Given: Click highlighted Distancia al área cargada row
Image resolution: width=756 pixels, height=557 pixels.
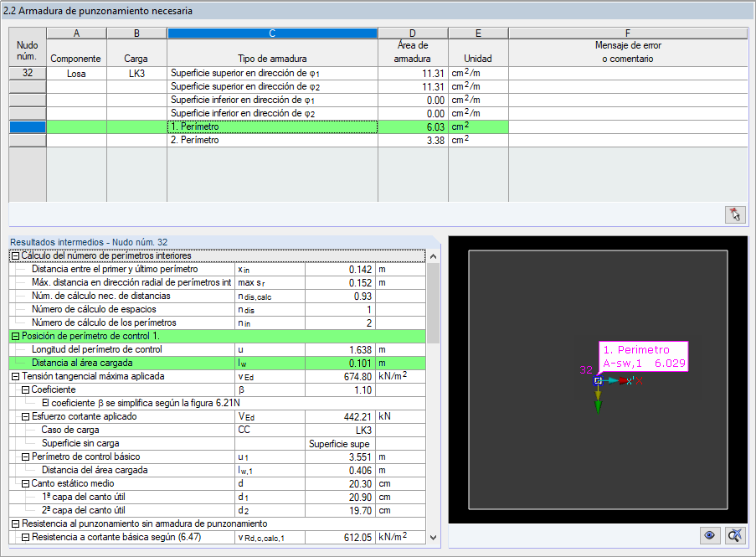Looking at the screenshot, I should coord(217,364).
